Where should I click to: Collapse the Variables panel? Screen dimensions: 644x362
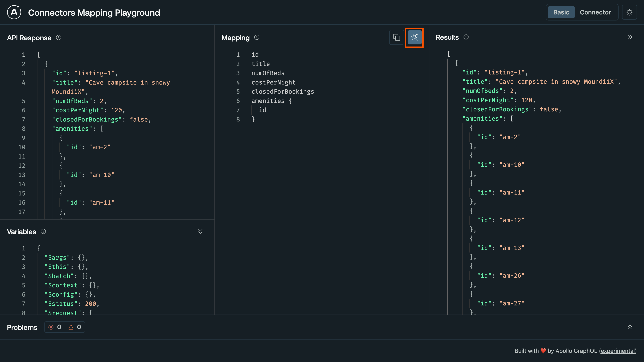coord(200,232)
